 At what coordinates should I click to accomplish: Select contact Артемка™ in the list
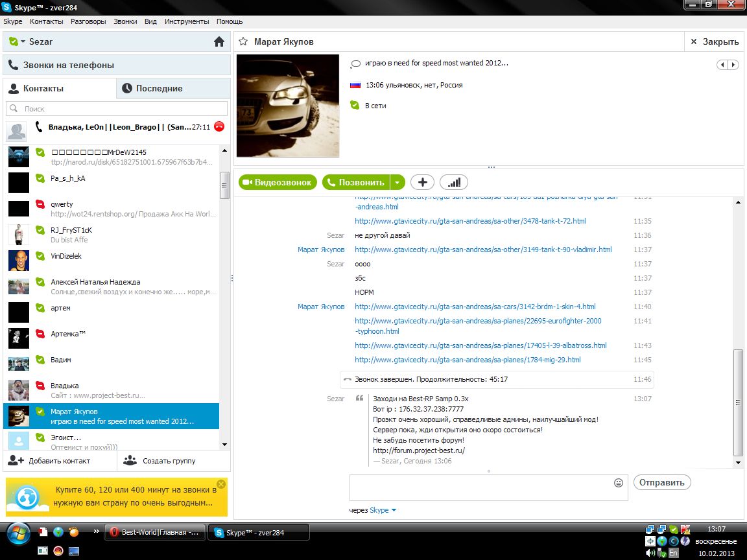click(x=112, y=338)
